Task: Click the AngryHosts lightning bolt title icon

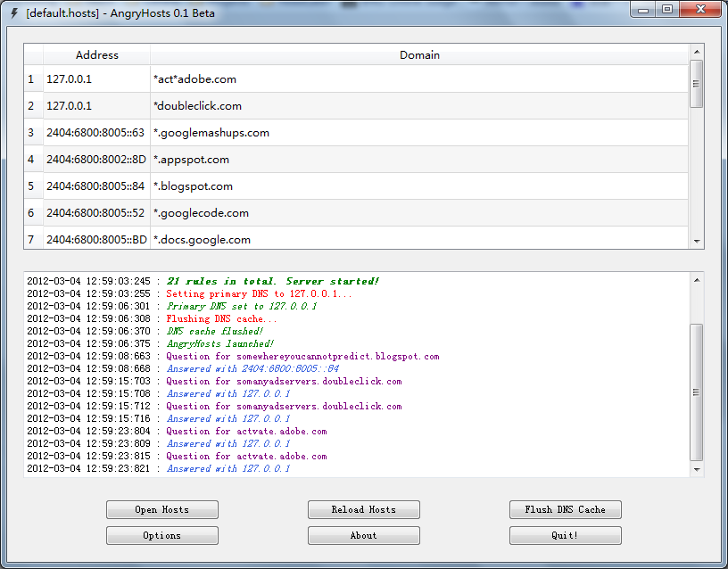Action: tap(14, 13)
